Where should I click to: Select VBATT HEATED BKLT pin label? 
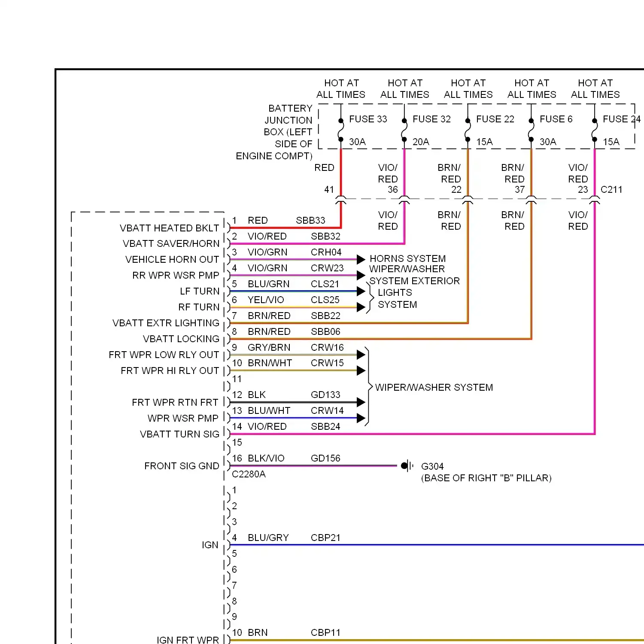click(x=170, y=228)
